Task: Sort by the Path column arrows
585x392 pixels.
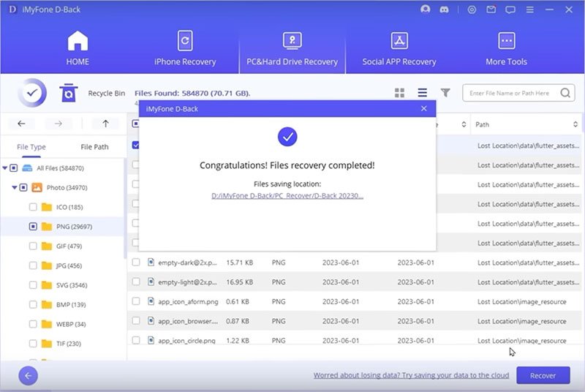Action: click(x=575, y=124)
